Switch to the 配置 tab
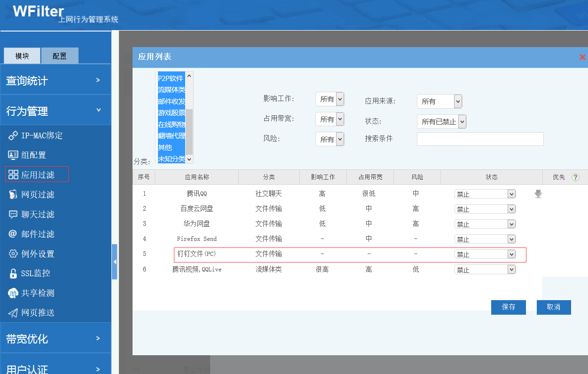This screenshot has height=374, width=588. click(x=60, y=56)
